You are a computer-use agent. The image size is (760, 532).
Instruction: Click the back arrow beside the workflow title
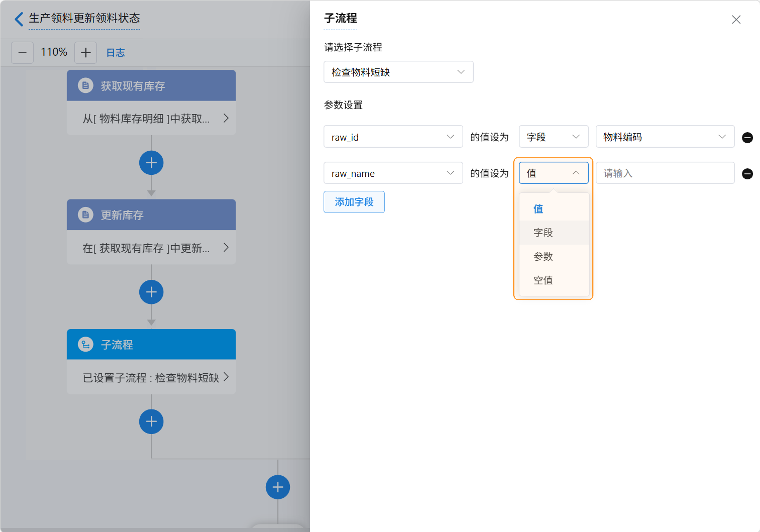coord(19,19)
